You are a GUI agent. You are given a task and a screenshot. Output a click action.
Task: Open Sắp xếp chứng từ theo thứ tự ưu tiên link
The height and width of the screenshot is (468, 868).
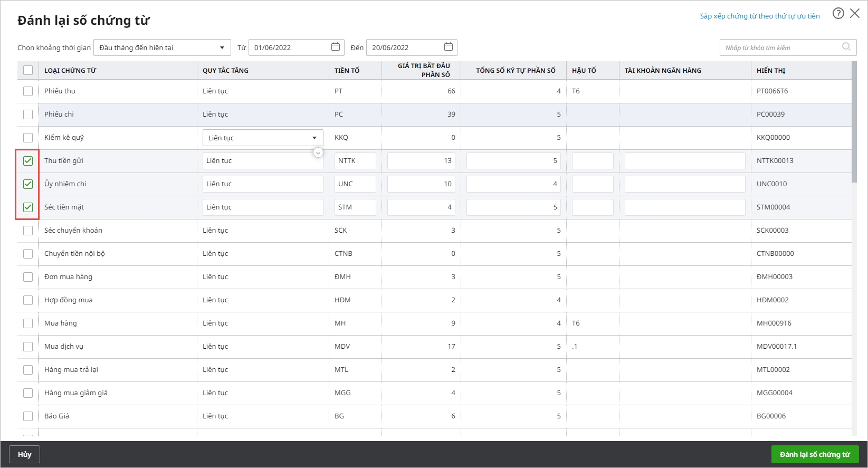[x=759, y=16]
